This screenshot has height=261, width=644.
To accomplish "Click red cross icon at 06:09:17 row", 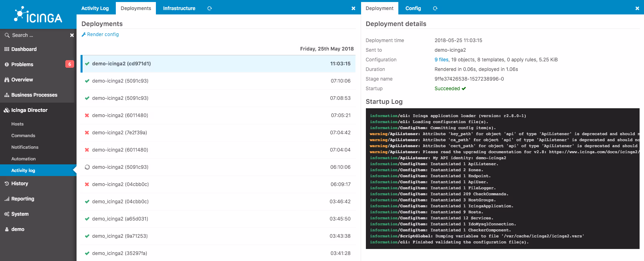I will [x=87, y=184].
